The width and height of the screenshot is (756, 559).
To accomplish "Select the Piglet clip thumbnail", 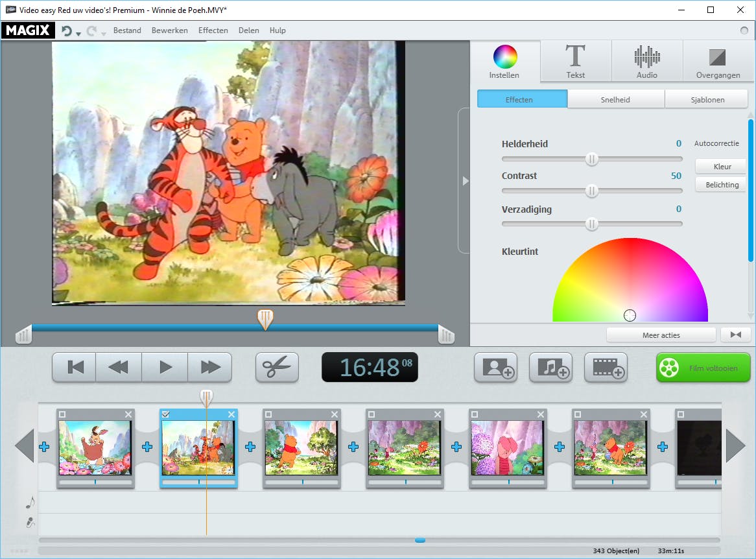I will [x=507, y=447].
